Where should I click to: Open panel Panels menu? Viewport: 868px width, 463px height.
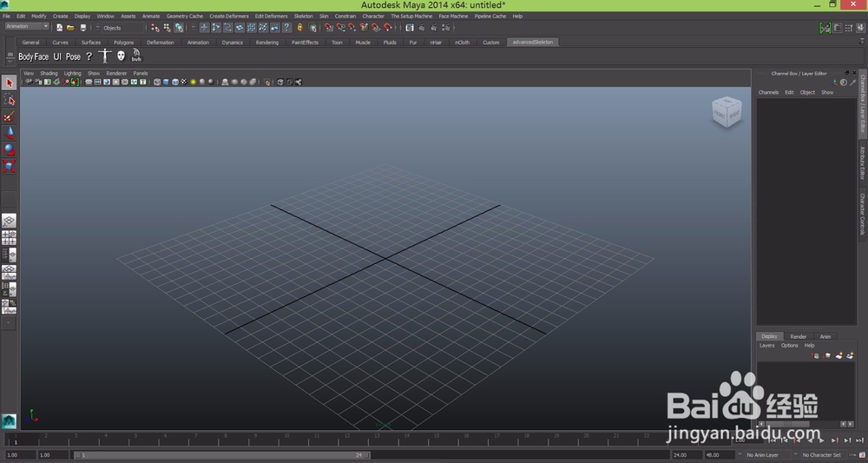pos(141,73)
